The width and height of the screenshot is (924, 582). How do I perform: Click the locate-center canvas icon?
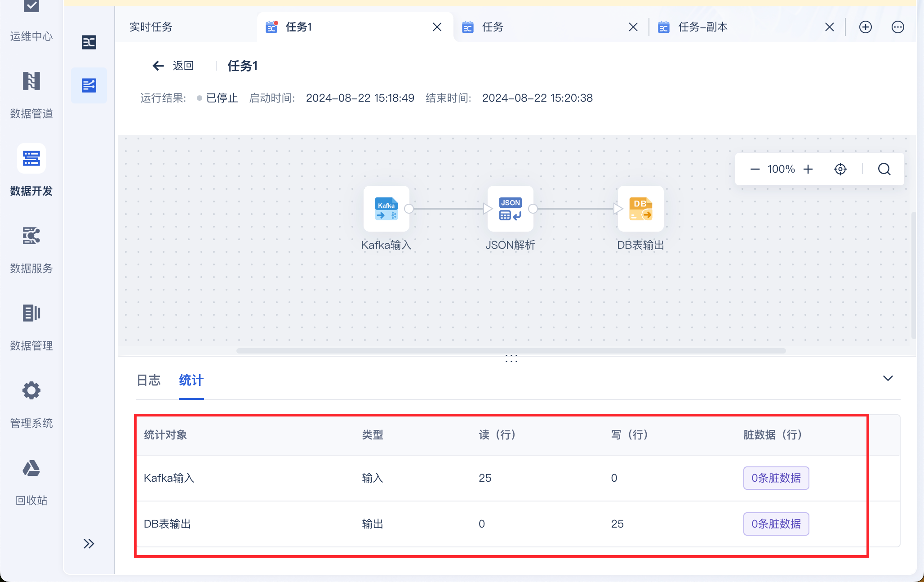coord(840,169)
